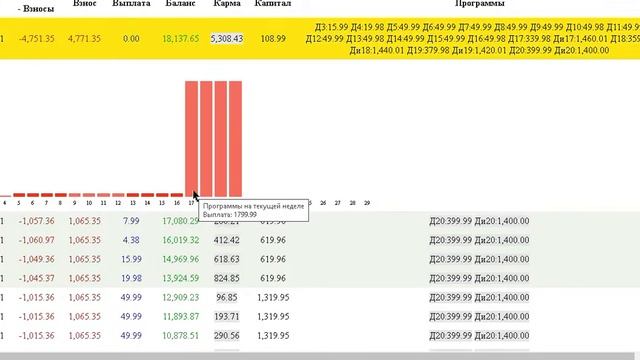Click the third tall red chart bar
This screenshot has height=360, width=640.
click(221, 139)
